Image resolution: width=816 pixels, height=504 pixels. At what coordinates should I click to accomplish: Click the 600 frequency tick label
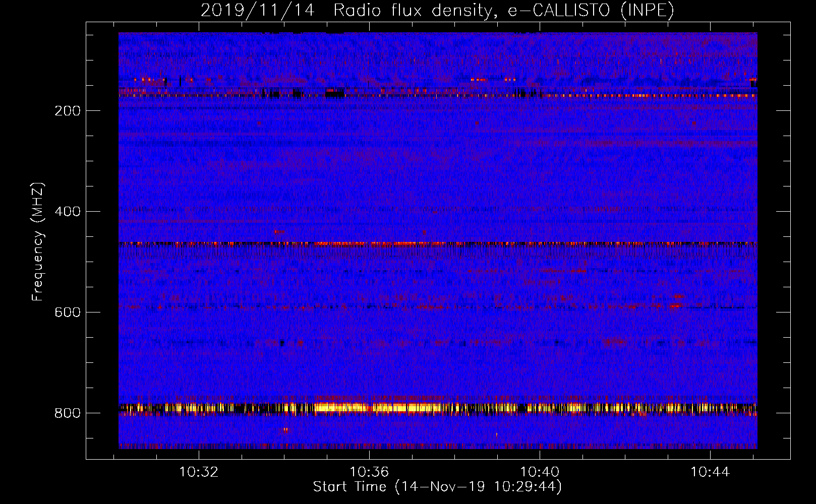click(x=68, y=312)
